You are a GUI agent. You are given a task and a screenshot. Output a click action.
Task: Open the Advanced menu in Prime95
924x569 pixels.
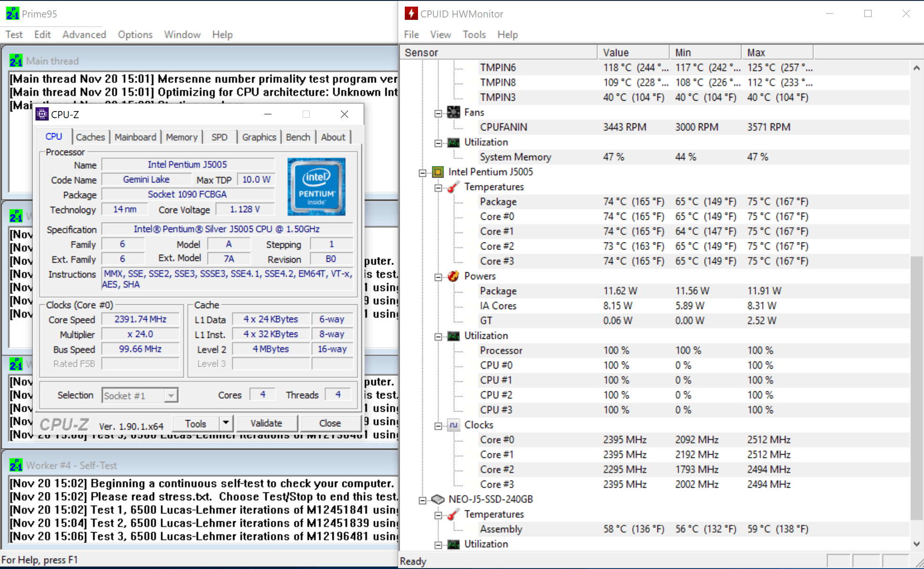(84, 34)
